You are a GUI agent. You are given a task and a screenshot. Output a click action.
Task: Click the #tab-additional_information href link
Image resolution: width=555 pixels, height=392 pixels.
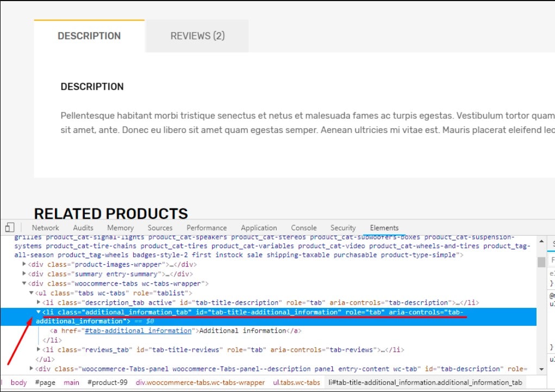pyautogui.click(x=138, y=331)
